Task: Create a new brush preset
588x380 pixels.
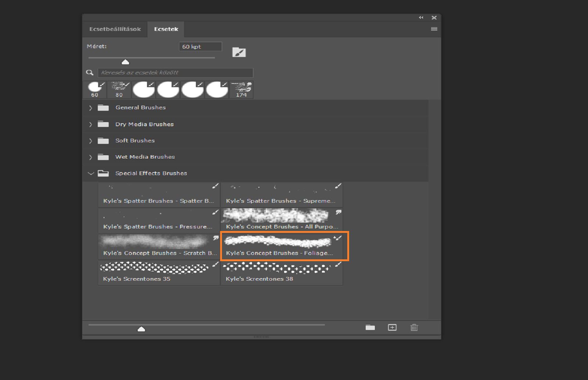Action: pos(392,327)
